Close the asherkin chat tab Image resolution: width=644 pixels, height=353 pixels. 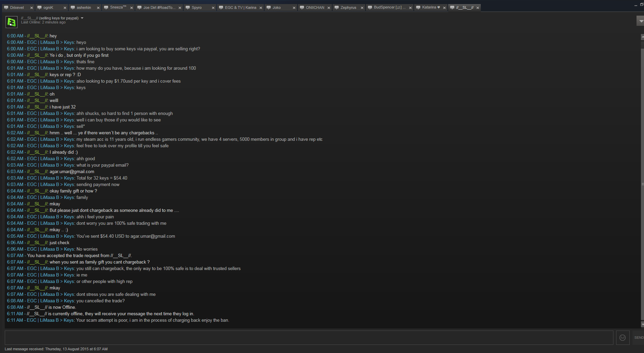click(x=98, y=8)
